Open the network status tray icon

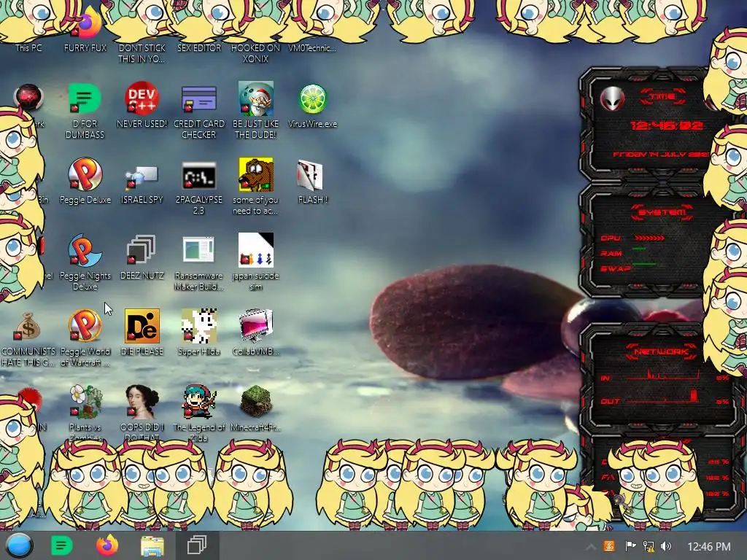(648, 546)
